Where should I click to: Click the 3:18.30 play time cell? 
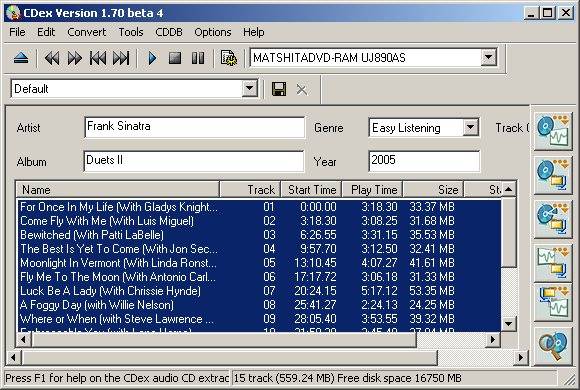pos(379,207)
